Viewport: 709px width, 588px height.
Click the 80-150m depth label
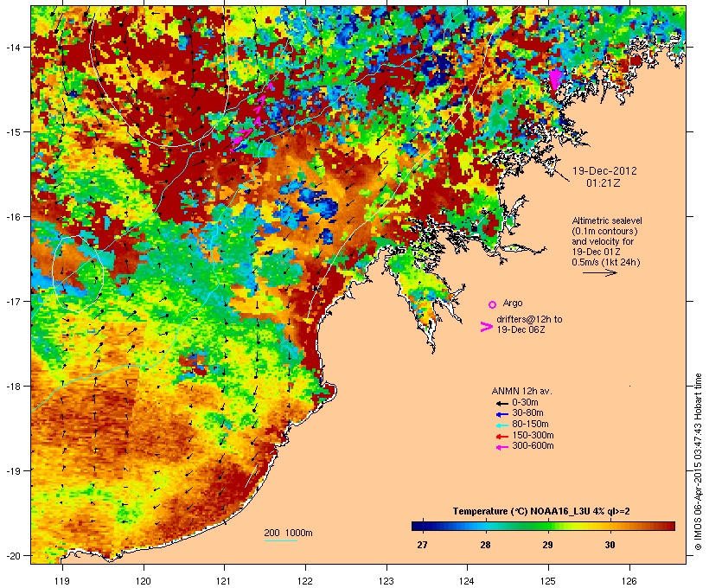pyautogui.click(x=530, y=425)
